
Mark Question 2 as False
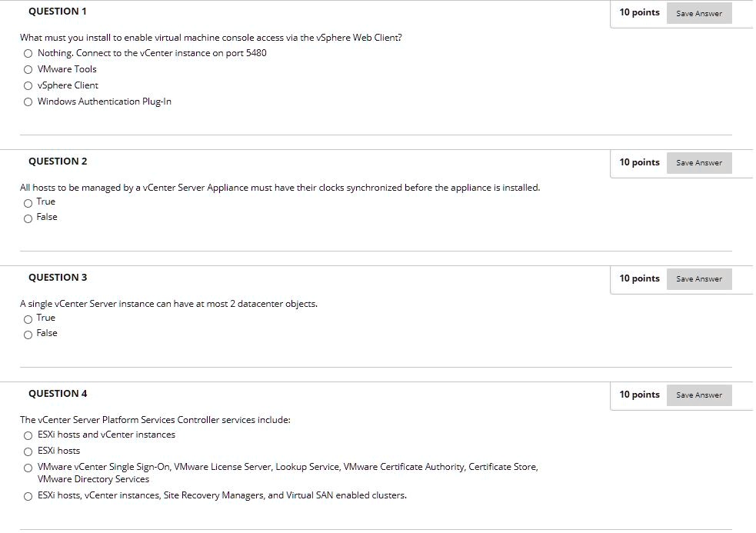28,218
